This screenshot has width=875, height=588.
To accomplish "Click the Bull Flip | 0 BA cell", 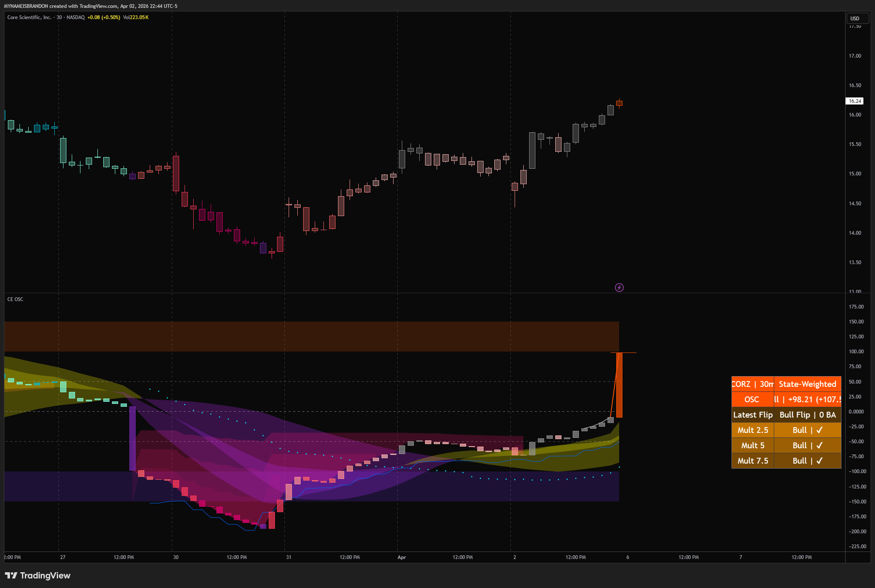I will click(807, 415).
